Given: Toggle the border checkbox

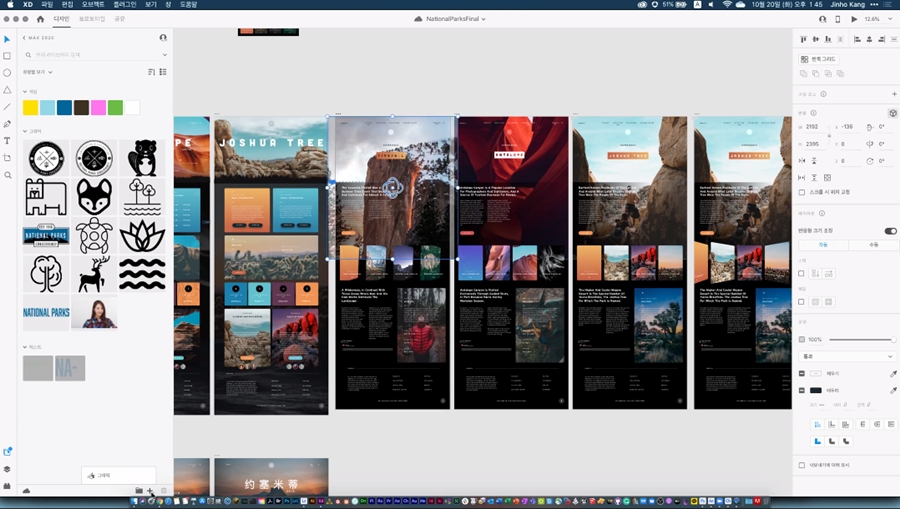Looking at the screenshot, I should [802, 390].
